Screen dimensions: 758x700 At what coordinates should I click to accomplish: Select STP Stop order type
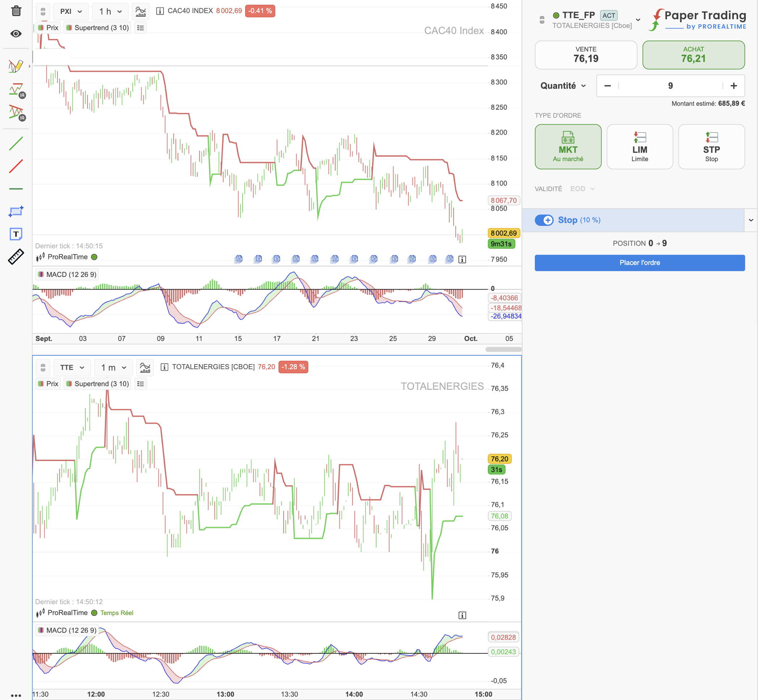click(x=711, y=146)
